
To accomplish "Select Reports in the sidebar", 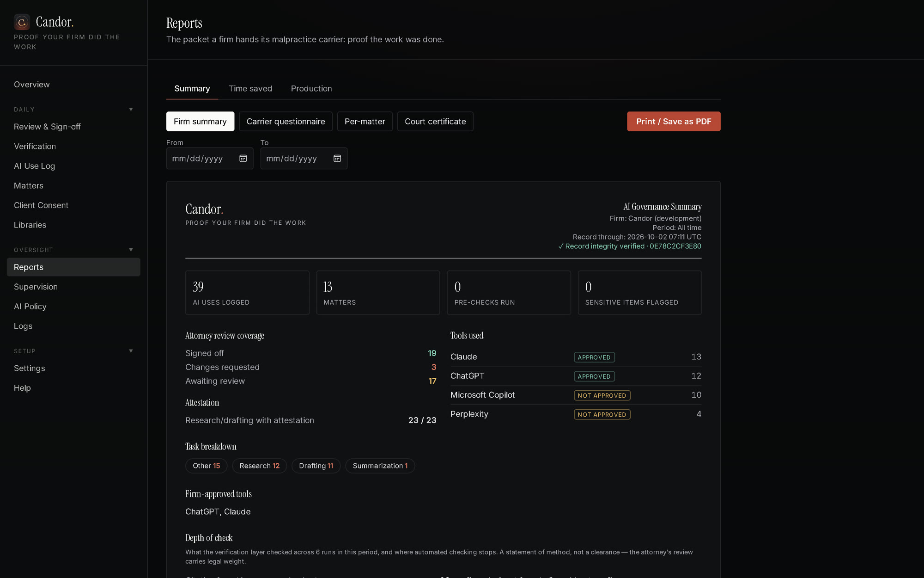I will (x=73, y=267).
